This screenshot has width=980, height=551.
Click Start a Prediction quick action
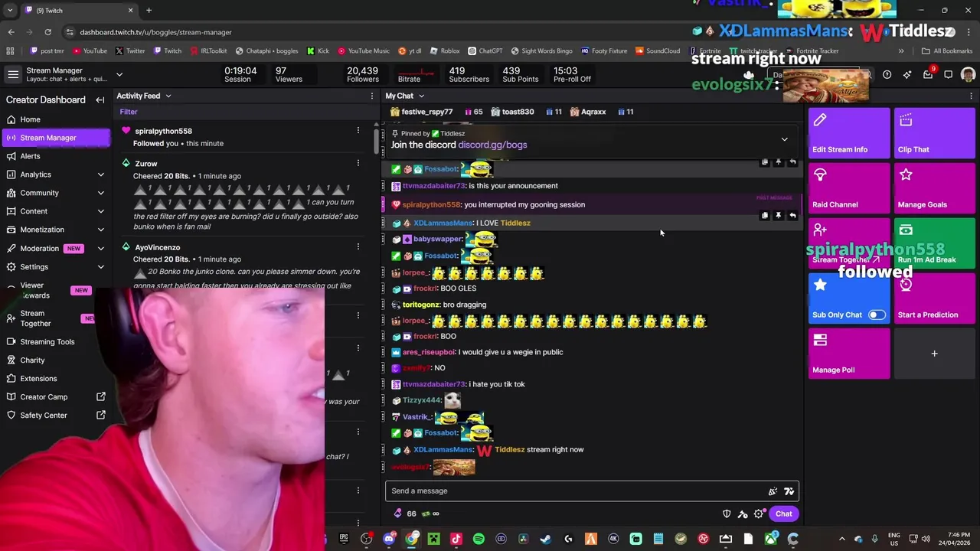[934, 298]
